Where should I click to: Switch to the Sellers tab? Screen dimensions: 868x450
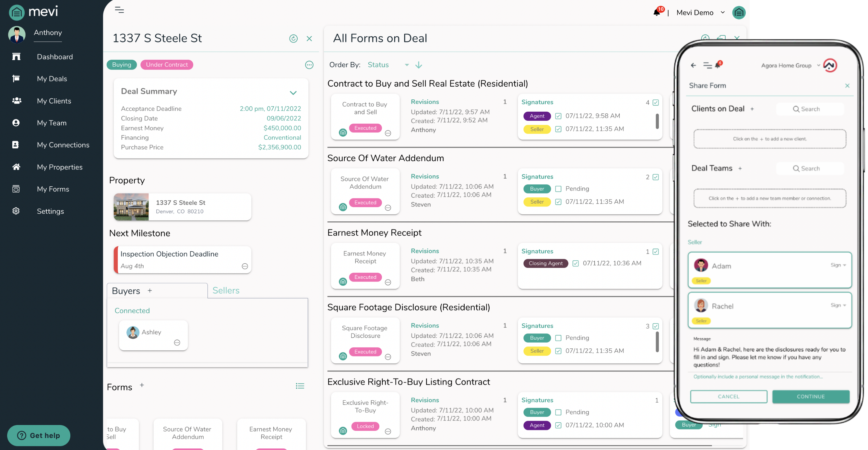point(226,291)
